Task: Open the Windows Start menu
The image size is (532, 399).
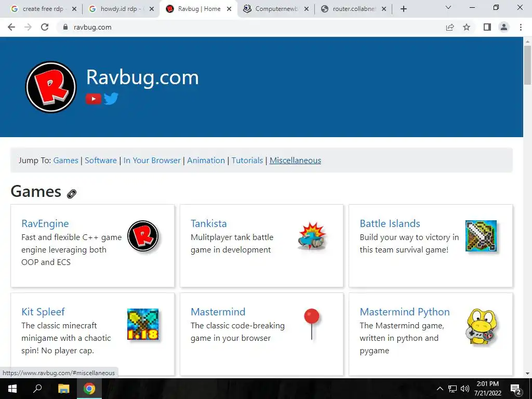Action: tap(12, 389)
